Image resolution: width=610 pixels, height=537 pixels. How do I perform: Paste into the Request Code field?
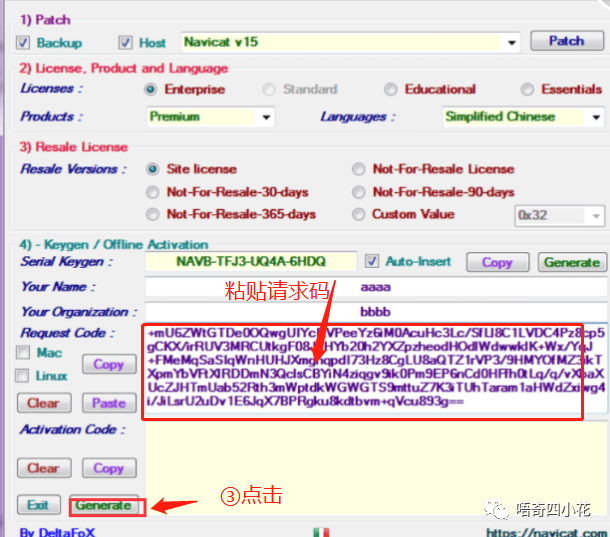[x=109, y=403]
